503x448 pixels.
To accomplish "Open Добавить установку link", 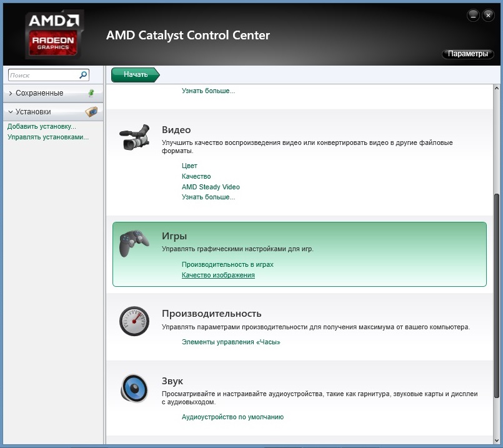I will [42, 126].
